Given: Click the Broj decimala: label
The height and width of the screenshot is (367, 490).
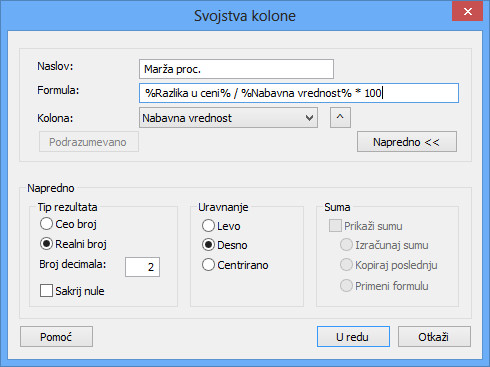Looking at the screenshot, I should 73,264.
